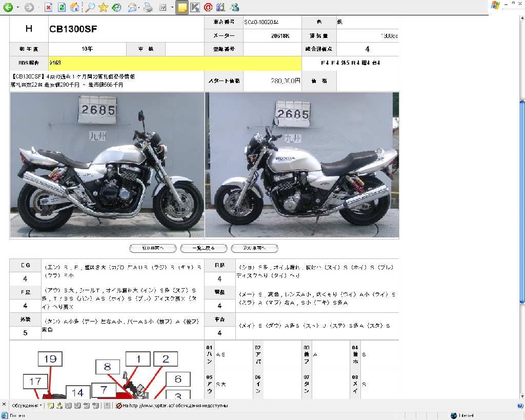Screen dimensions: 525x420
Task: Open the left-side motorcycle photo
Action: pyautogui.click(x=107, y=165)
